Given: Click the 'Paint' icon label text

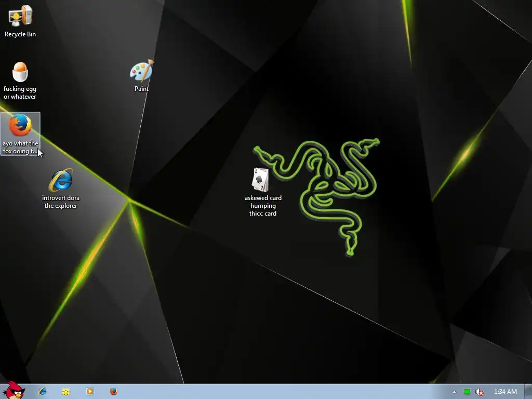Looking at the screenshot, I should (x=141, y=88).
